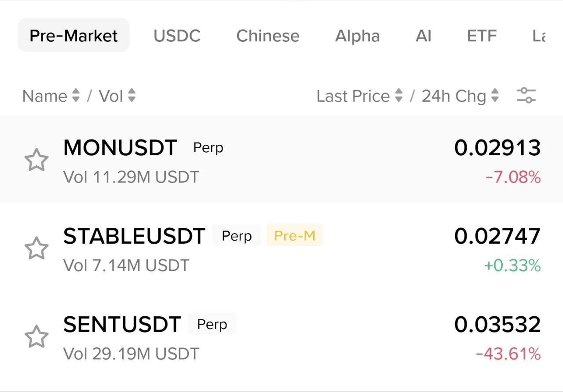Click the 0.02913 last price

497,148
